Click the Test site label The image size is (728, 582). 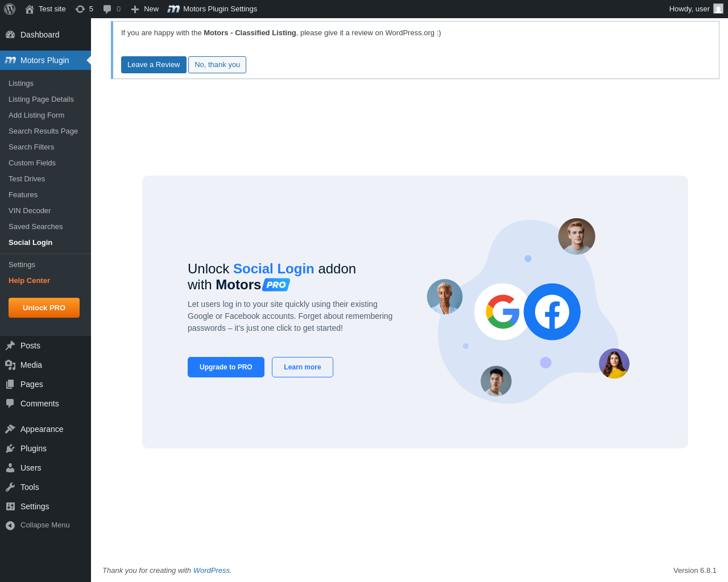click(x=52, y=9)
